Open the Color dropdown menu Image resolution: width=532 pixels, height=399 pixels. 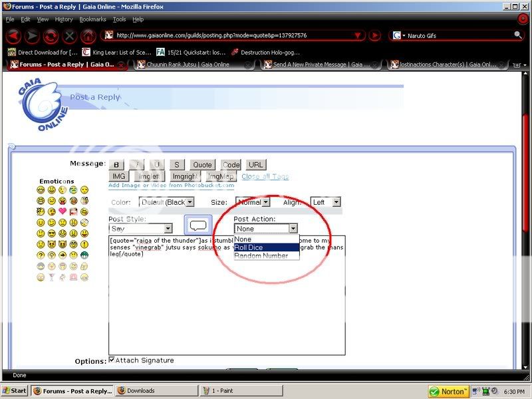coord(166,201)
